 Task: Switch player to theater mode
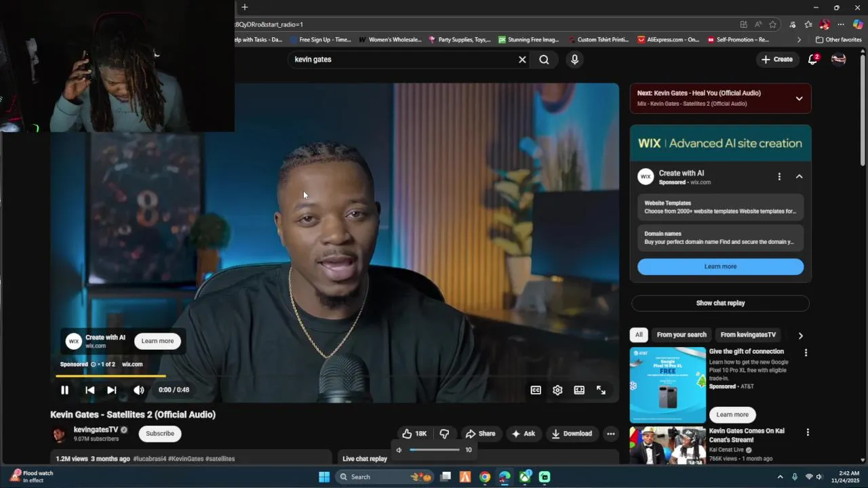pos(579,390)
